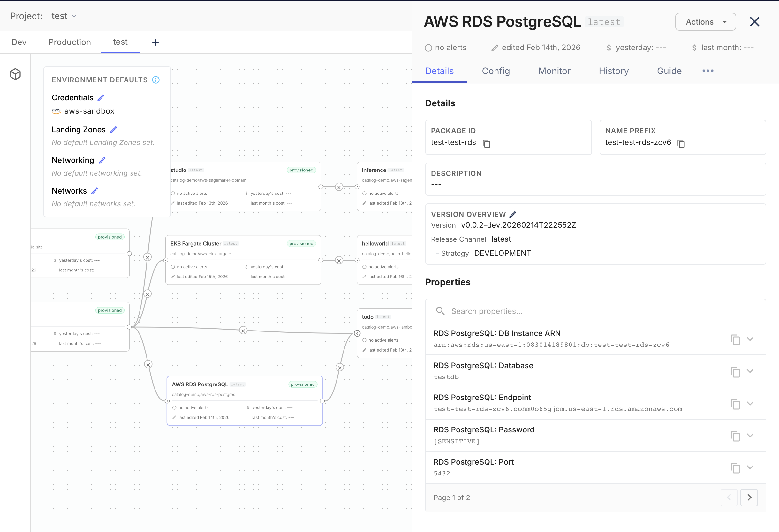Edit the Credentials environment default
The width and height of the screenshot is (779, 532).
(x=101, y=97)
